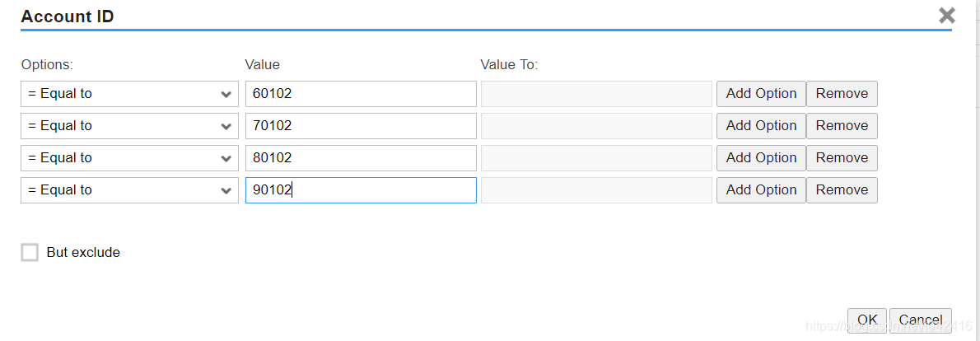Remove the 80102 filter row
Screen dimensions: 980x341
click(842, 158)
